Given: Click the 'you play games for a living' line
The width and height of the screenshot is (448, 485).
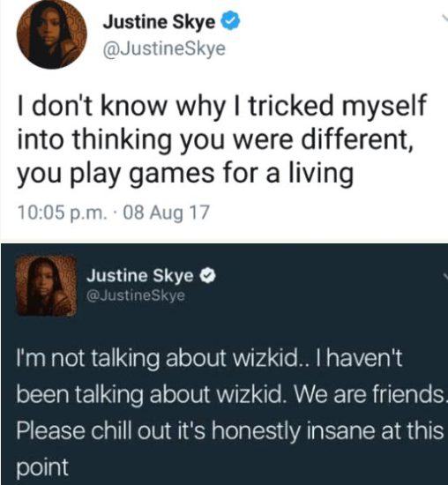Looking at the screenshot, I should pos(185,174).
